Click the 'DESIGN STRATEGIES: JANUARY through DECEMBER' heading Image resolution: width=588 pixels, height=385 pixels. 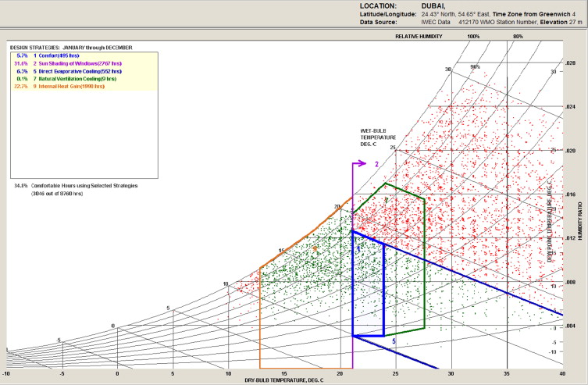(x=71, y=48)
